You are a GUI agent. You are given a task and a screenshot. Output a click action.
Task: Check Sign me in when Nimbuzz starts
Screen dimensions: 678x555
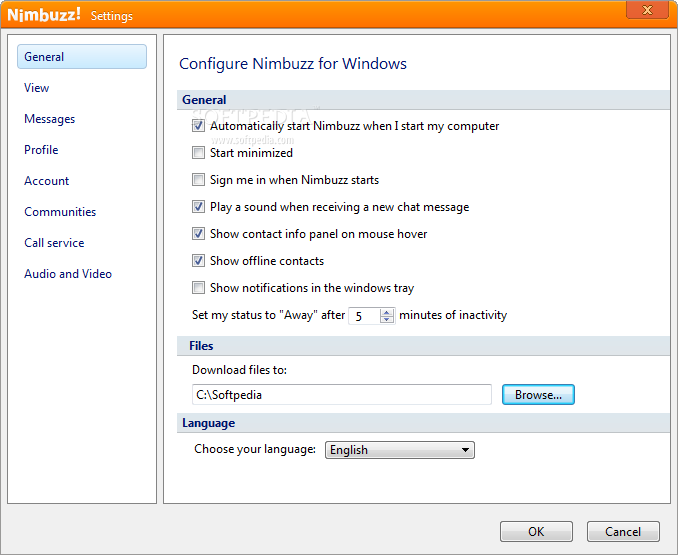pyautogui.click(x=198, y=180)
